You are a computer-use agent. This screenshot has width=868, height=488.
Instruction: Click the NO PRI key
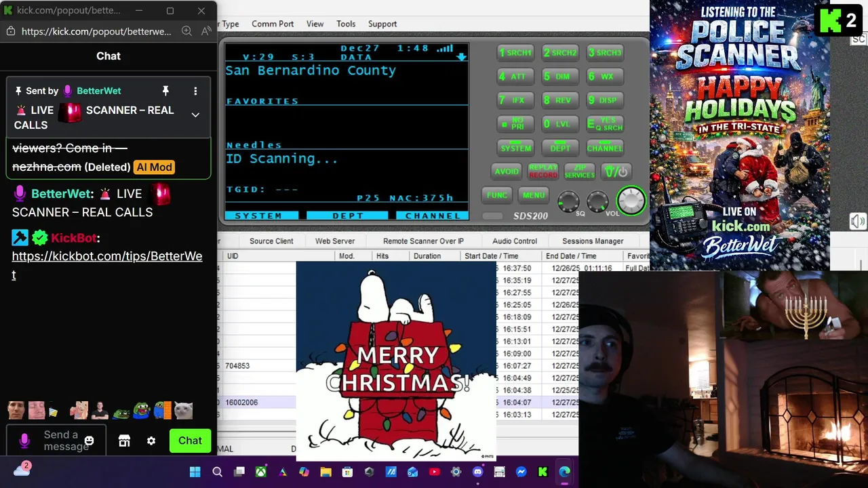tap(515, 124)
